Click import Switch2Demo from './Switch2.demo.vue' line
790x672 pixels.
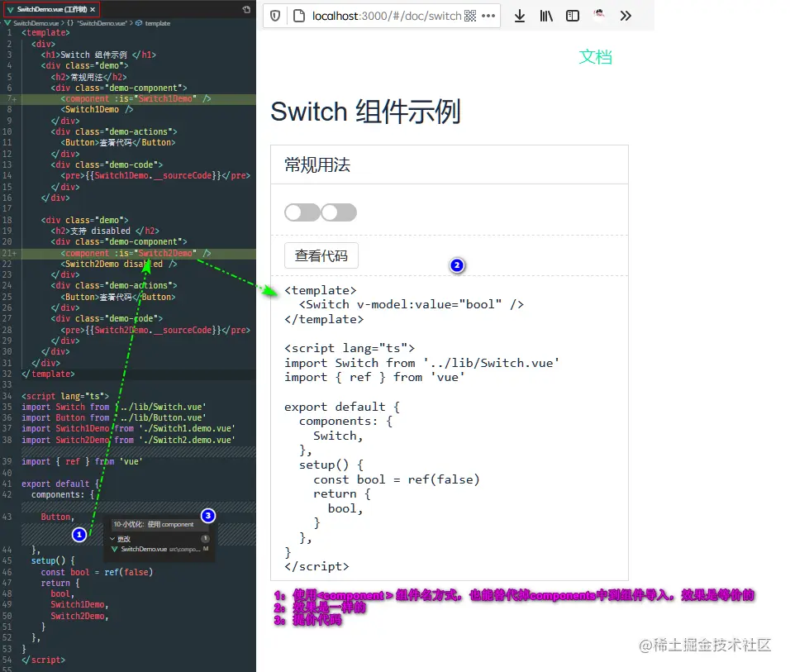tap(128, 440)
